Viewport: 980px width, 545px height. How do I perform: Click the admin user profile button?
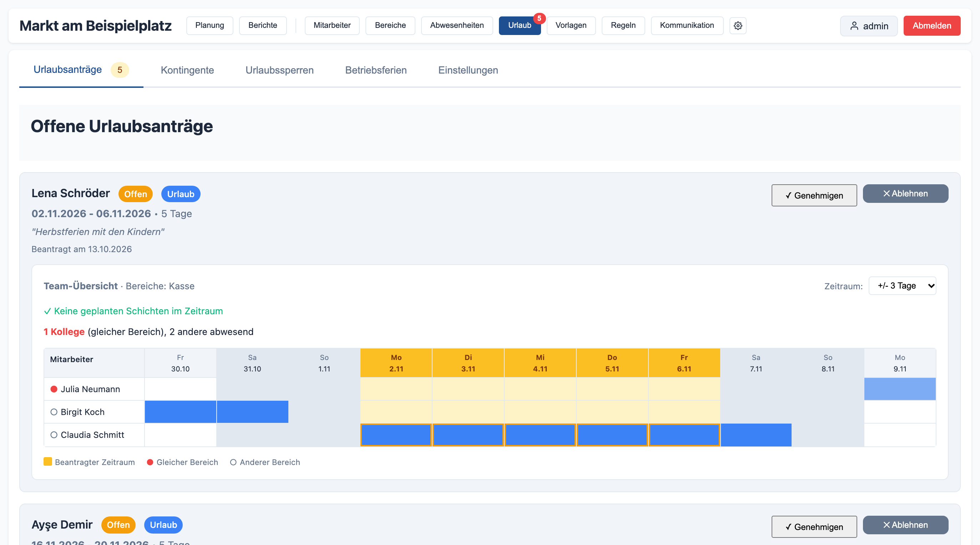coord(869,26)
